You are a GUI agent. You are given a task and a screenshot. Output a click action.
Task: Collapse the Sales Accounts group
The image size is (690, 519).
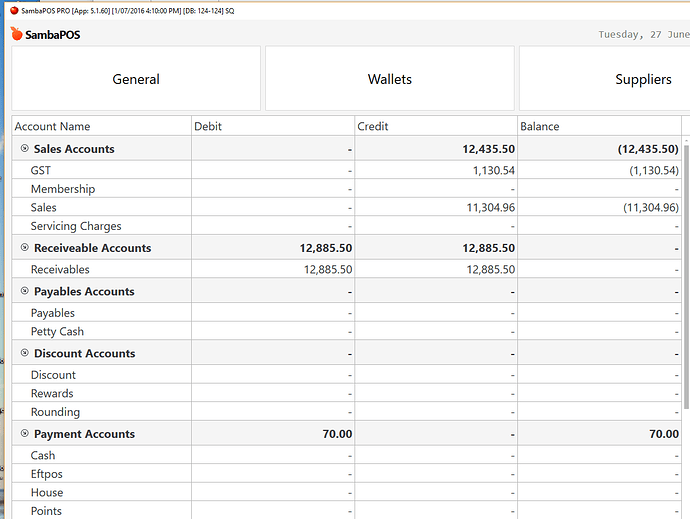click(x=25, y=148)
